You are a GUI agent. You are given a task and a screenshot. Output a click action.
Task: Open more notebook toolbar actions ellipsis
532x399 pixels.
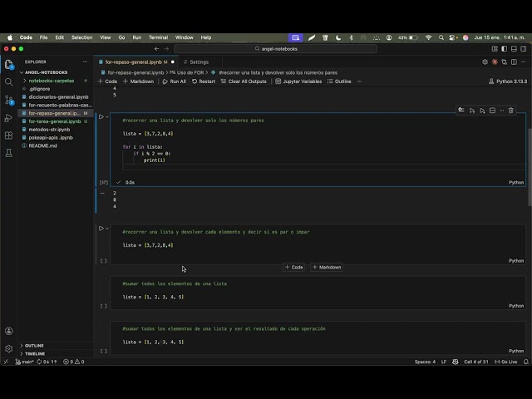pyautogui.click(x=359, y=81)
